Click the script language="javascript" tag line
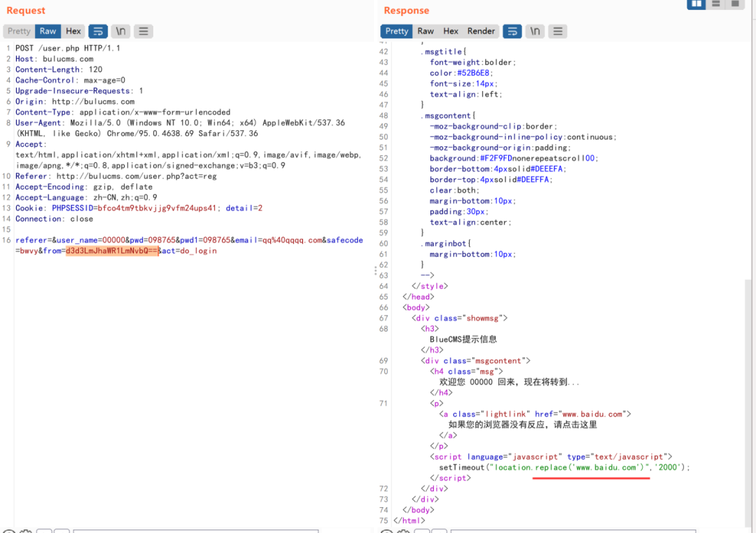This screenshot has height=533, width=756. (551, 456)
